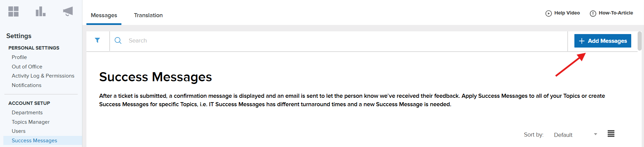
Task: Click the vertical scrollbar thumb
Action: [639, 41]
